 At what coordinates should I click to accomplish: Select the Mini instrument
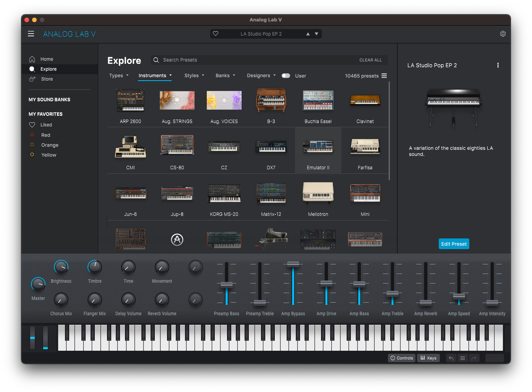(365, 198)
